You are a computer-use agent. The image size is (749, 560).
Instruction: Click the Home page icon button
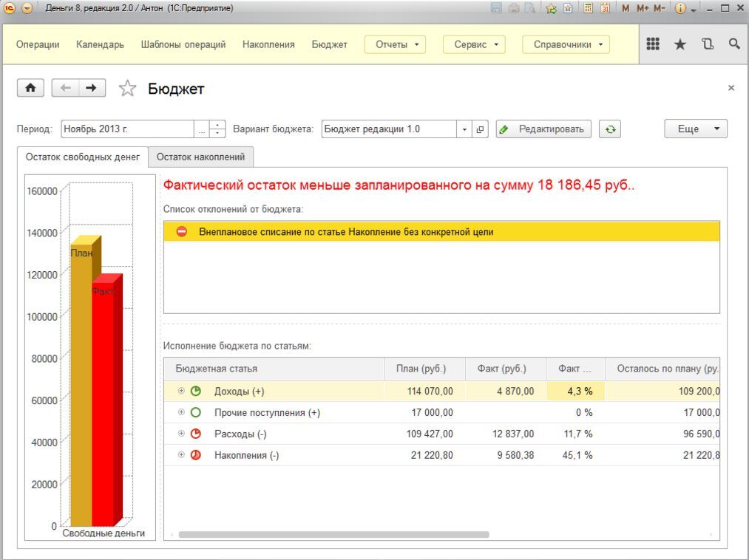[x=30, y=88]
